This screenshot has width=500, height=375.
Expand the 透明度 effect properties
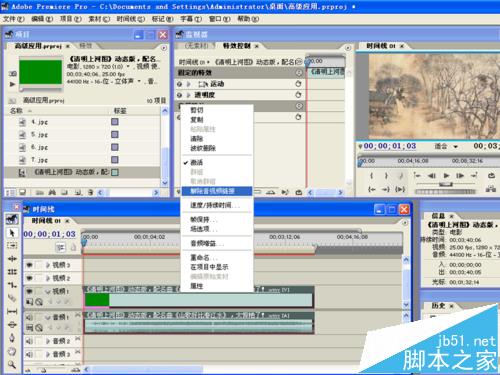pos(188,95)
